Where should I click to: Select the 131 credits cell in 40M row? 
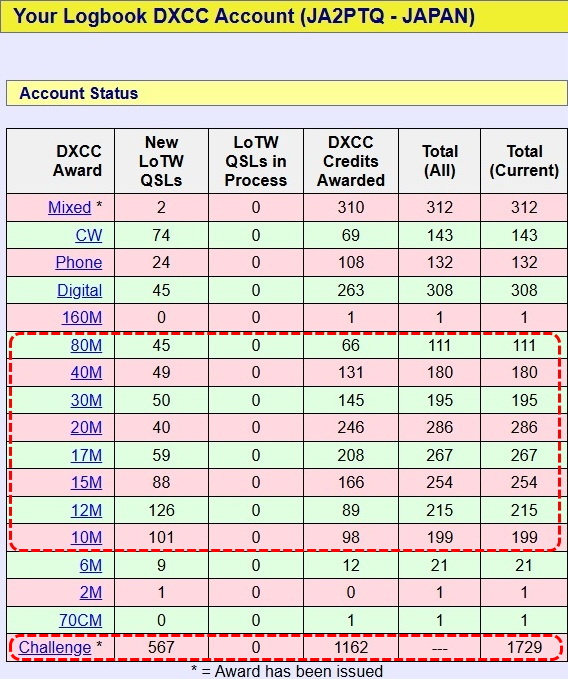(351, 372)
